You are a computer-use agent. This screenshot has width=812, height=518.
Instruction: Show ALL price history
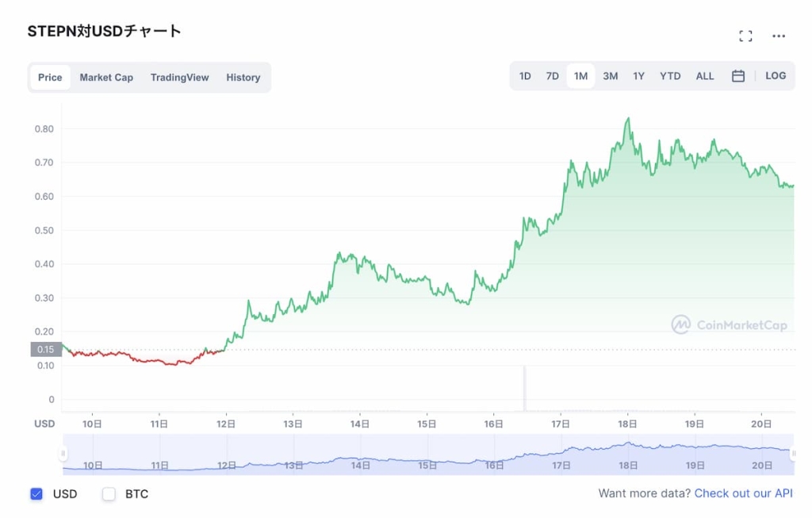[705, 76]
